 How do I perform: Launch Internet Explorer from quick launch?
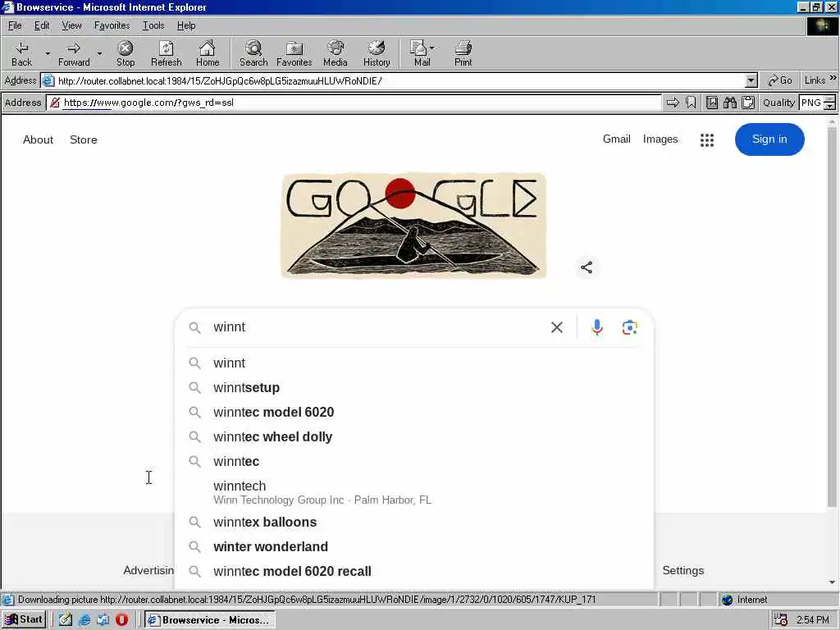click(x=84, y=620)
